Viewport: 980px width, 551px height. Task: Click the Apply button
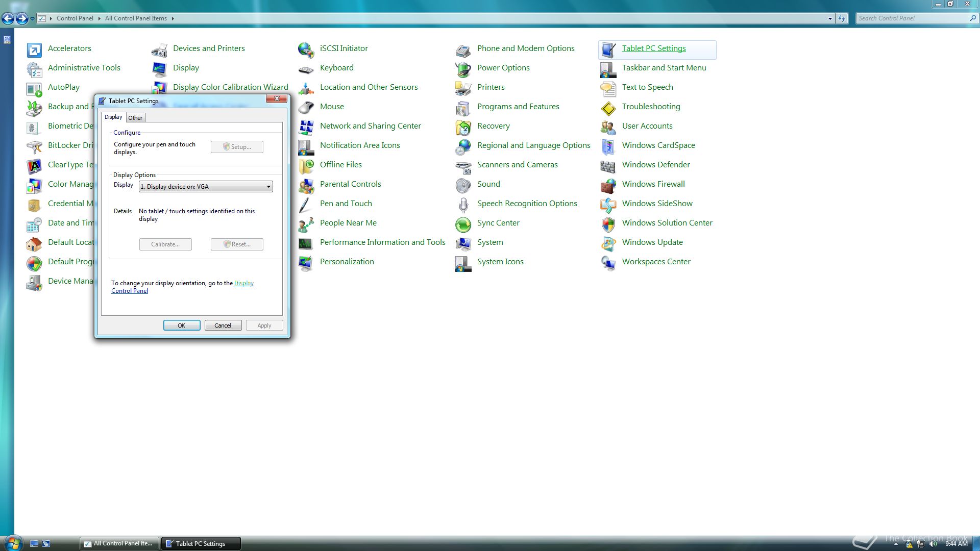coord(264,325)
